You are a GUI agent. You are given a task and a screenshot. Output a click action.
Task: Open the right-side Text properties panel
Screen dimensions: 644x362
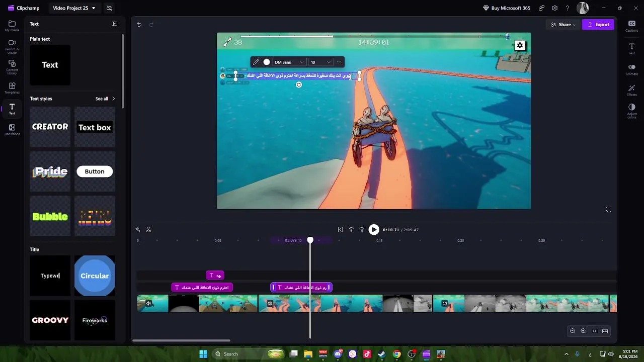point(632,48)
